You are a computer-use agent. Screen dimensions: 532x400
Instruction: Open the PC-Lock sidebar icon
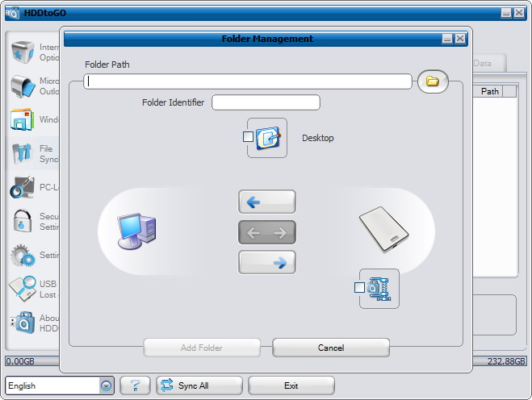[23, 187]
